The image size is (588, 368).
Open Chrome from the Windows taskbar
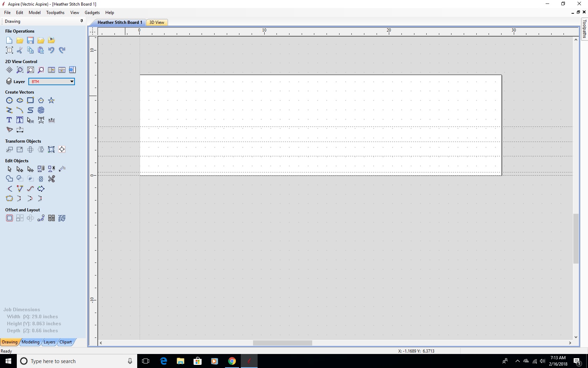[x=232, y=361]
